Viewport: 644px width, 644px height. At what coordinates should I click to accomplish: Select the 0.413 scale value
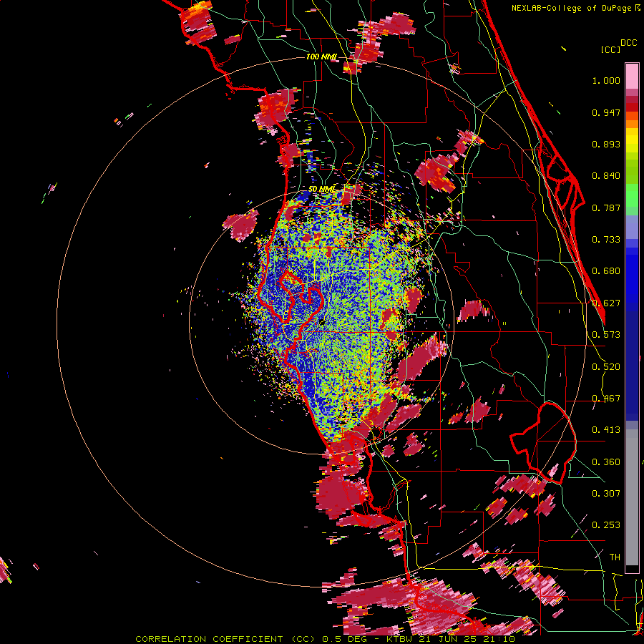point(606,430)
